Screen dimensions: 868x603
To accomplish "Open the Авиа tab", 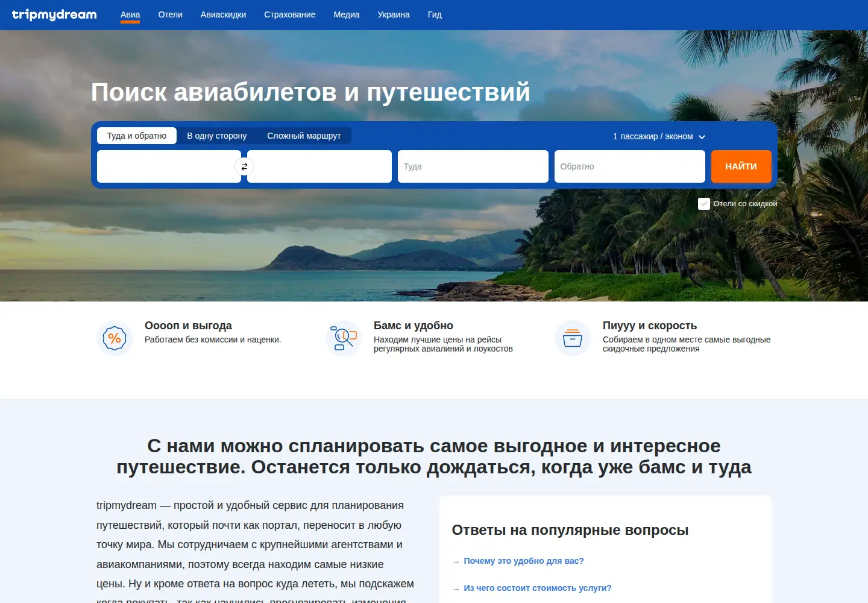I will pos(130,14).
